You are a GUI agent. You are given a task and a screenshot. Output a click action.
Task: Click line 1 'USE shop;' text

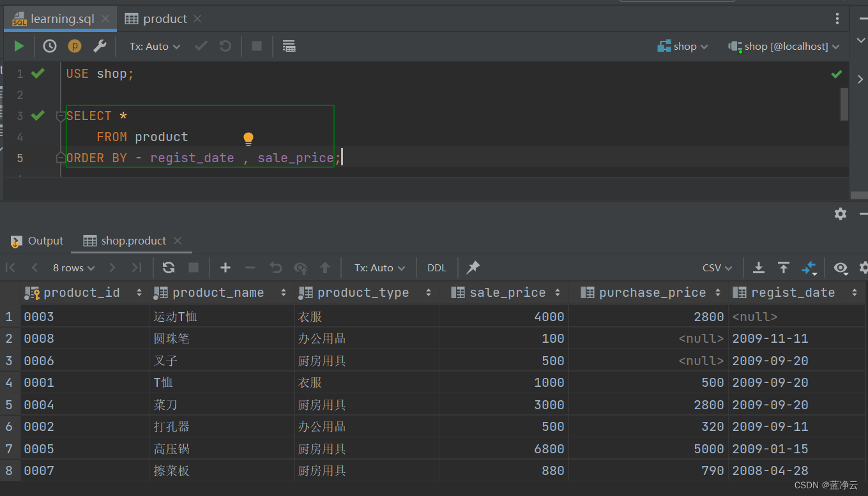100,74
